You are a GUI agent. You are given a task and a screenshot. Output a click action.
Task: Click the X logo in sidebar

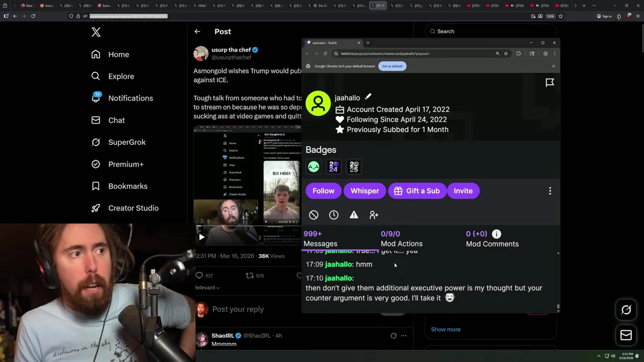pyautogui.click(x=96, y=32)
